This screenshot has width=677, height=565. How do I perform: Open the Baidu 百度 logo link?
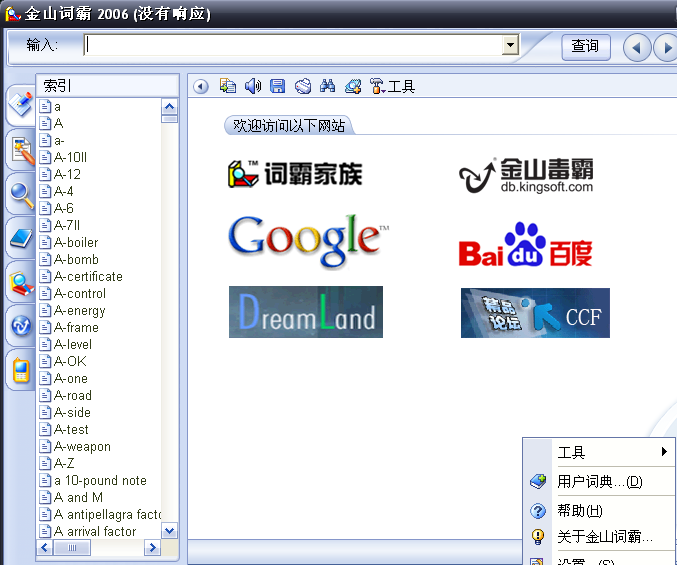[x=525, y=245]
